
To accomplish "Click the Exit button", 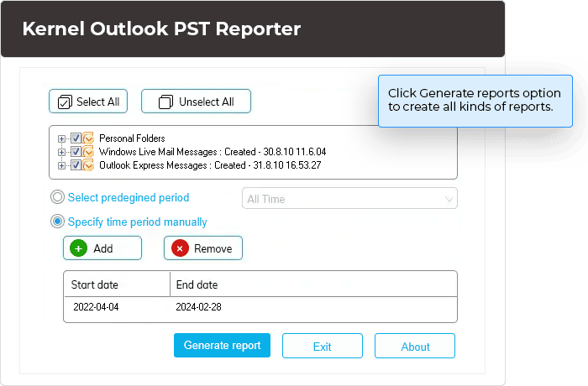I will [x=323, y=346].
